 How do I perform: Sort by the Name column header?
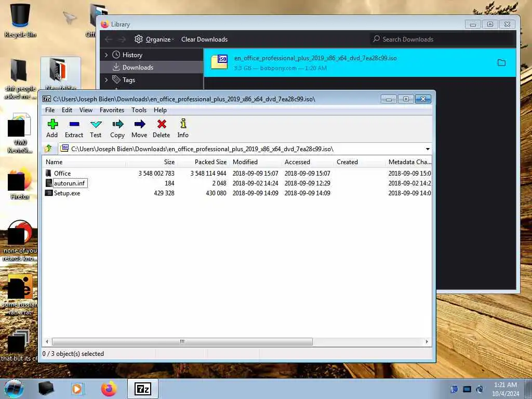point(84,162)
